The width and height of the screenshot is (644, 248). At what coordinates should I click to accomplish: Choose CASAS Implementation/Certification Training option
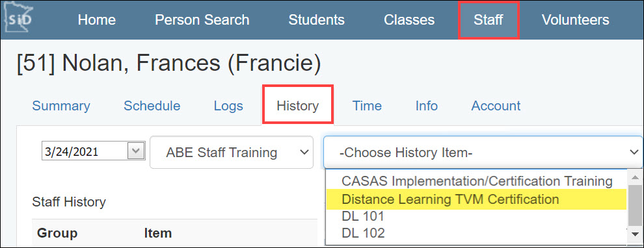[476, 180]
